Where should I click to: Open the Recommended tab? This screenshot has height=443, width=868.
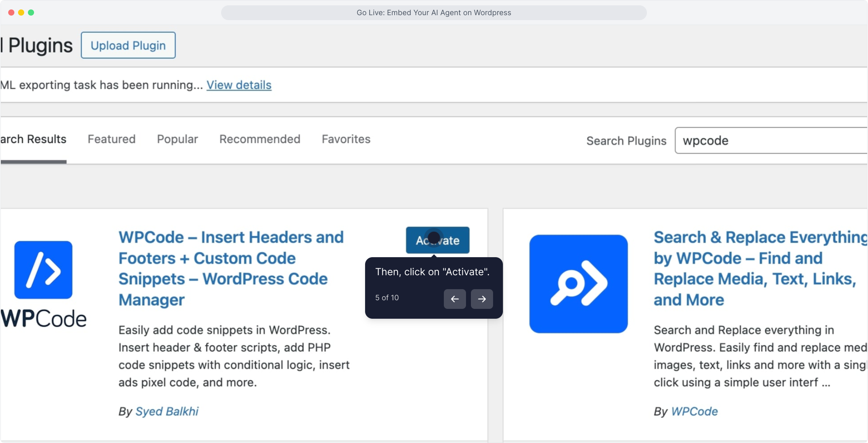pyautogui.click(x=260, y=139)
